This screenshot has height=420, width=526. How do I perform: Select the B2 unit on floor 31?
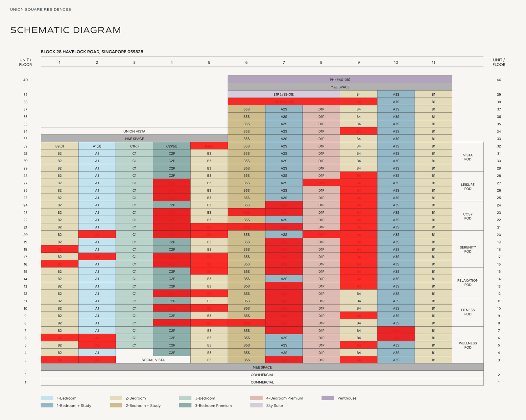[x=60, y=153]
